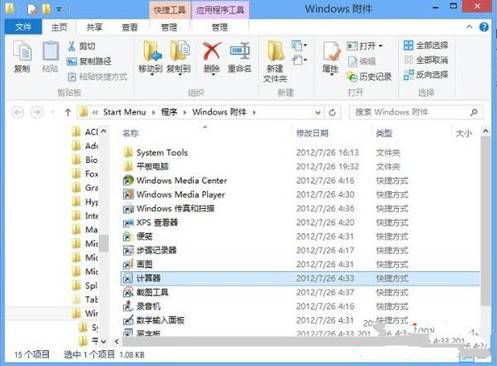Screen dimensions: 497x366
Task: Select the Spl folder in navigation pane
Action: point(85,286)
